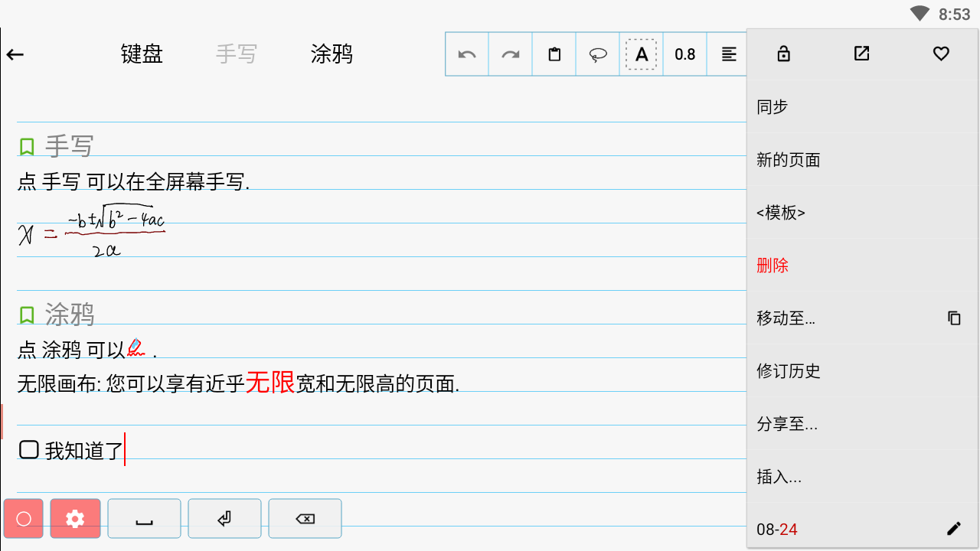The height and width of the screenshot is (551, 980).
Task: Click the small doodle pencil image
Action: tap(136, 348)
